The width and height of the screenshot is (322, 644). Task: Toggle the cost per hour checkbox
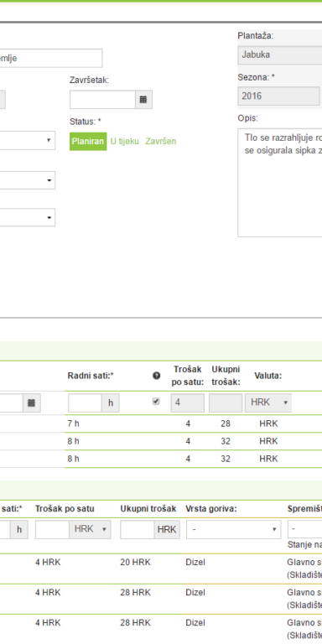(156, 402)
